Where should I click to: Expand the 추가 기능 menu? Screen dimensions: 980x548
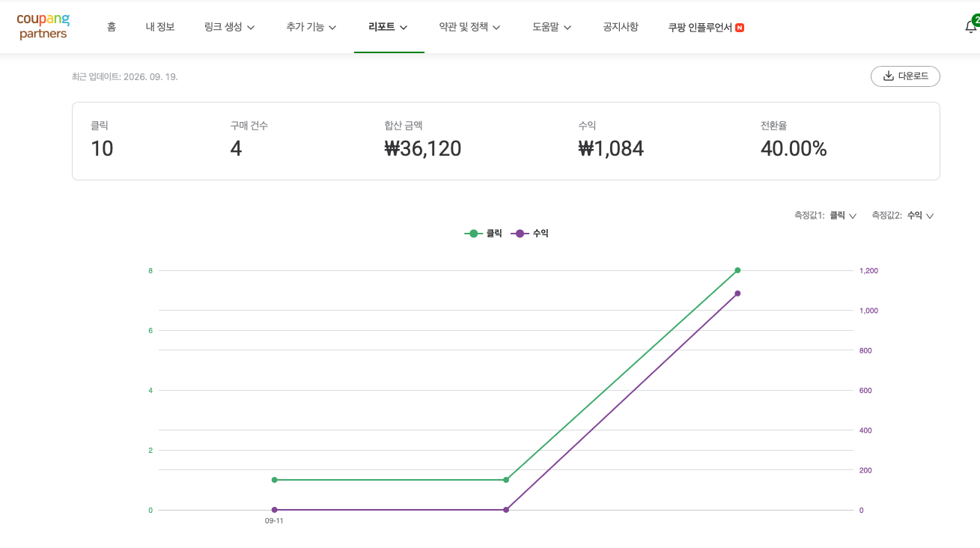tap(311, 27)
